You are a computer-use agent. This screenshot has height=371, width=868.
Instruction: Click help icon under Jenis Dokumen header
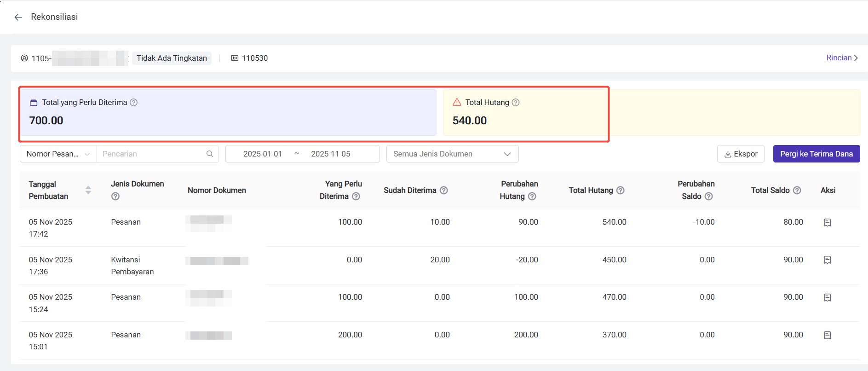pyautogui.click(x=115, y=197)
